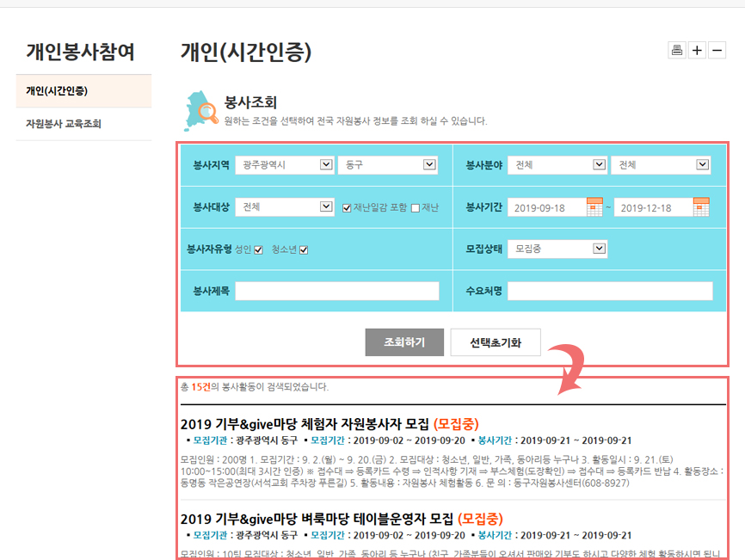Screen dimensions: 745x560
Task: Open 자원봉사 교육조회 sidebar menu
Action: tap(64, 124)
